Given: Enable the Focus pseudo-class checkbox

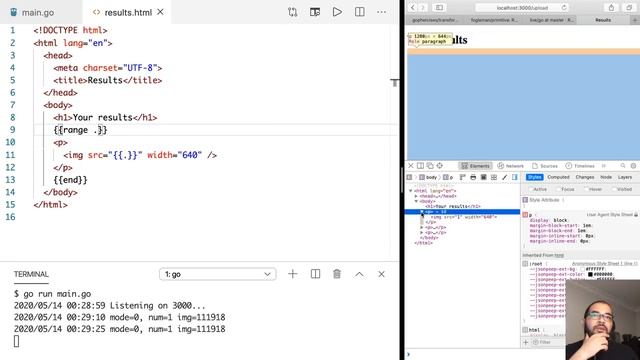Looking at the screenshot, I should (x=559, y=189).
